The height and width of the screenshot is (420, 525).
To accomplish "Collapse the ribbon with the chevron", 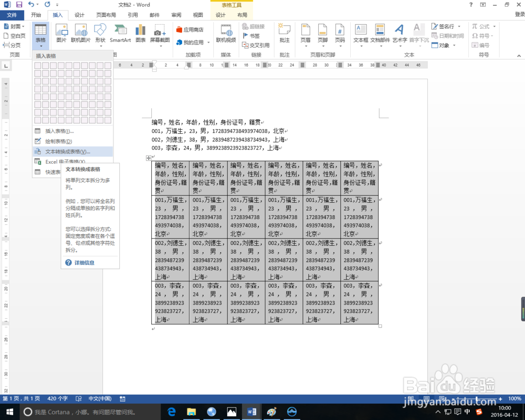I will tap(519, 56).
